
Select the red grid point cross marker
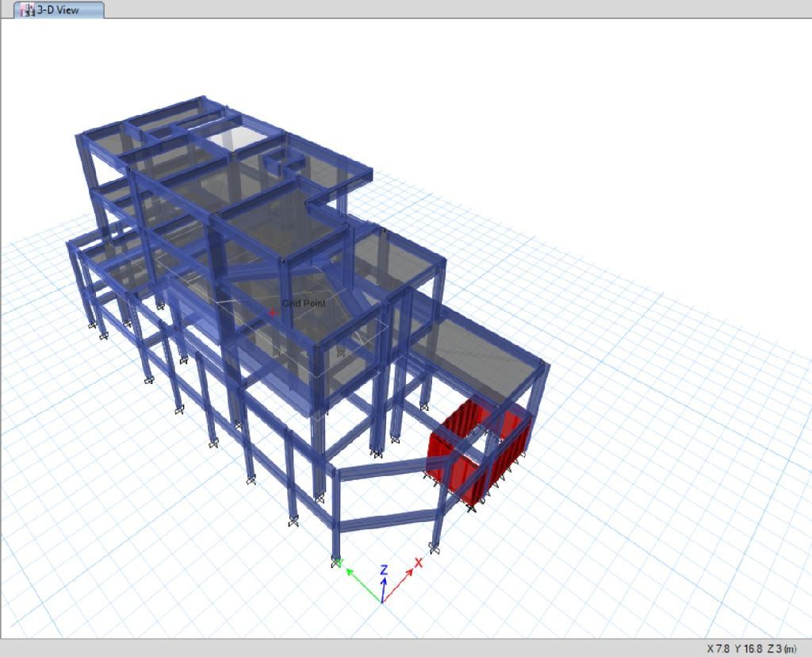tap(273, 313)
